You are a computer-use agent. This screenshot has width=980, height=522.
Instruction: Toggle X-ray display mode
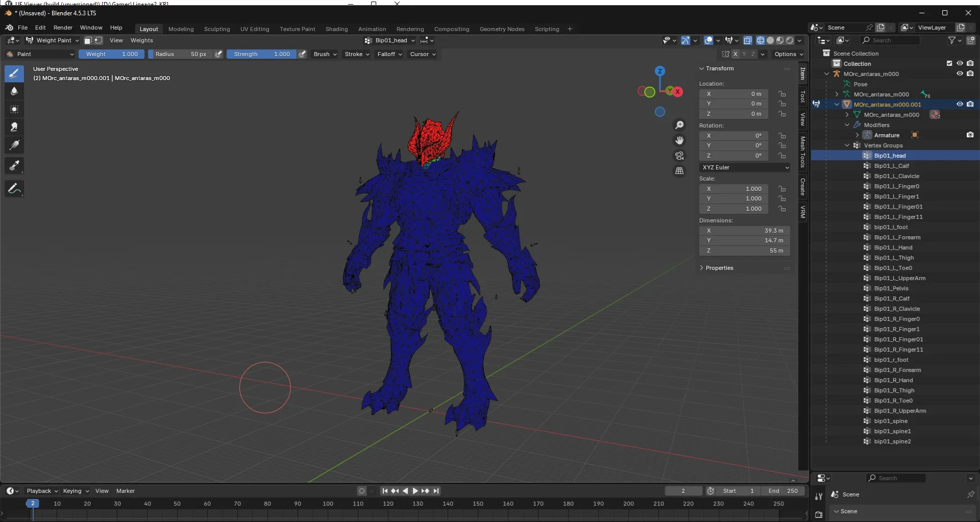(x=748, y=40)
